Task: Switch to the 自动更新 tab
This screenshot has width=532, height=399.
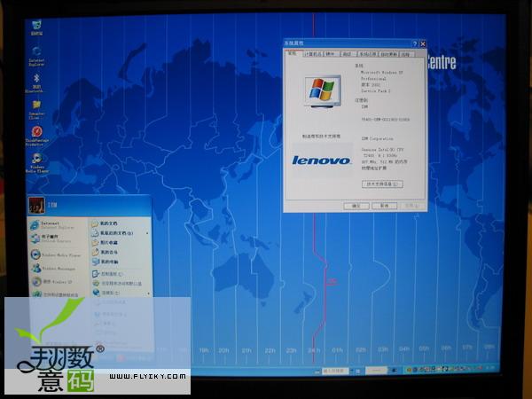Action: [x=389, y=54]
